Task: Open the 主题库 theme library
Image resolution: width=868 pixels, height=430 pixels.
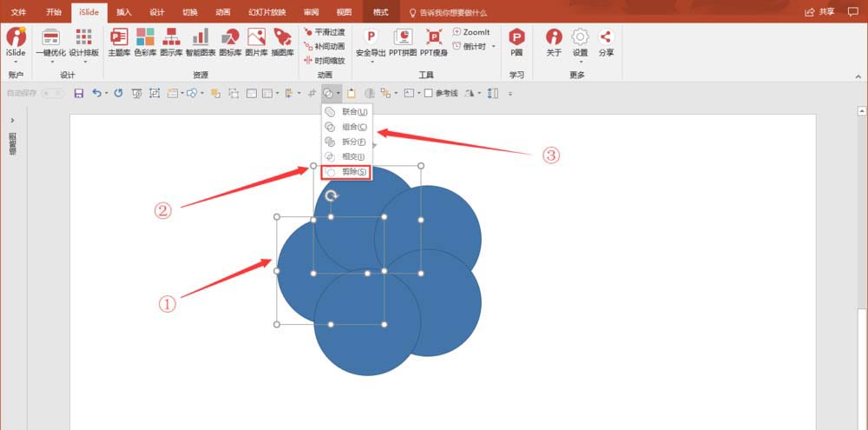Action: [119, 42]
